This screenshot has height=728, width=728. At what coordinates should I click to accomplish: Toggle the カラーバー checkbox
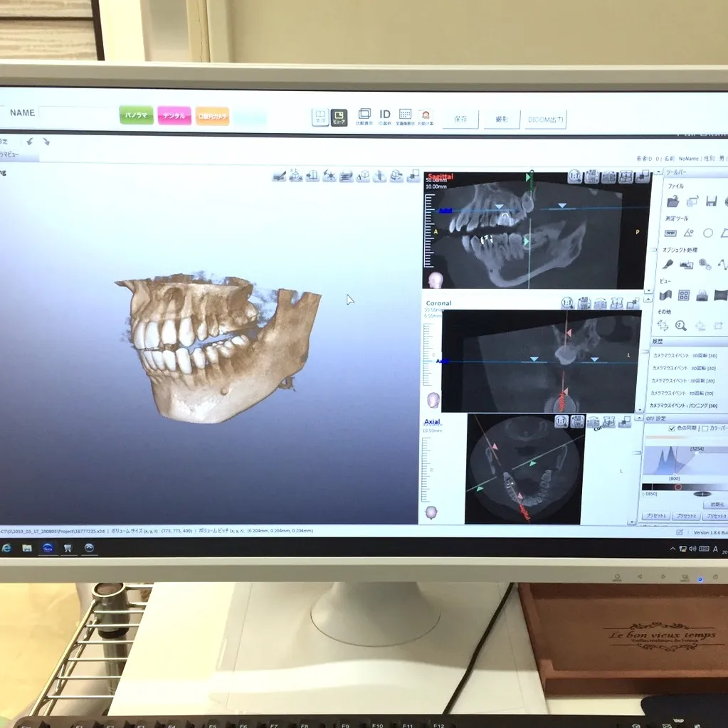(x=705, y=428)
